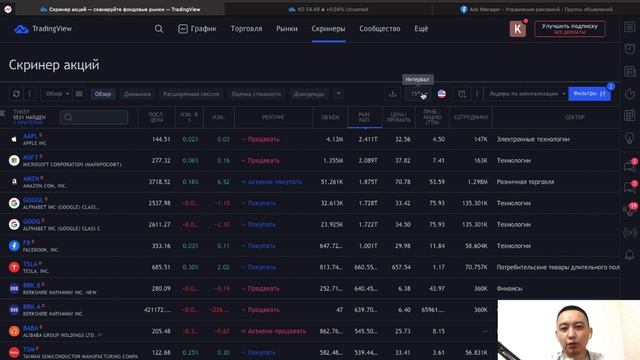Click the export data download icon
Screen dimensions: 640x360
(x=393, y=94)
